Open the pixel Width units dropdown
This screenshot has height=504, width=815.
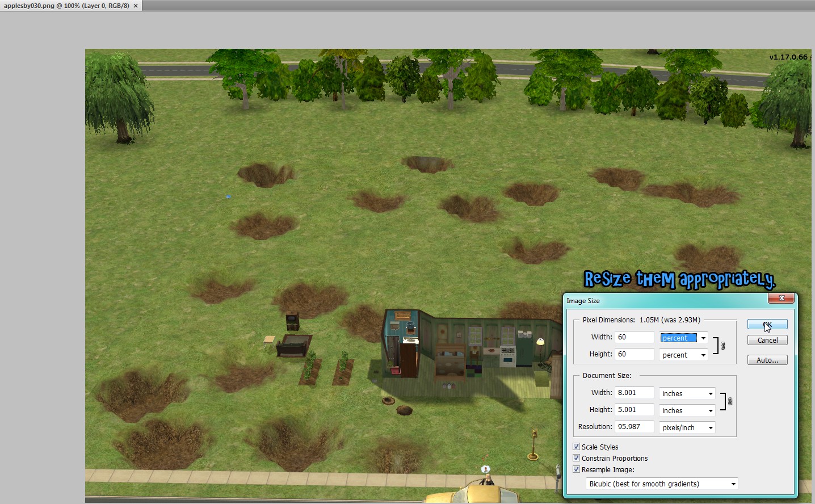(683, 338)
